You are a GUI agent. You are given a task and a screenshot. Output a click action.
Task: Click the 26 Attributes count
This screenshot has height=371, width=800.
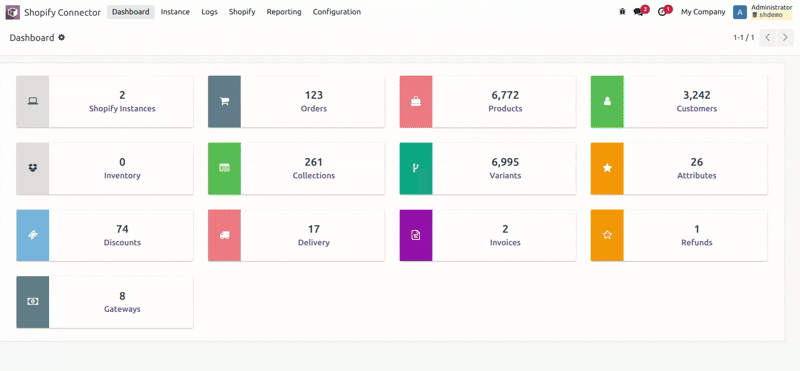tap(697, 162)
